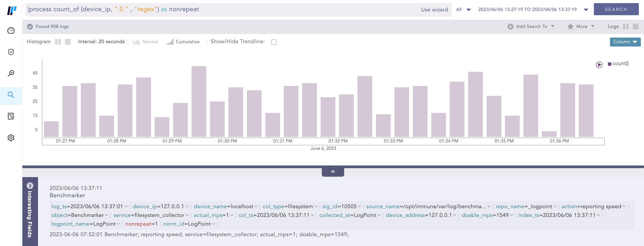The height and width of the screenshot is (246, 644).
Task: Toggle Histogram split-view layout icon
Action: pos(58,42)
